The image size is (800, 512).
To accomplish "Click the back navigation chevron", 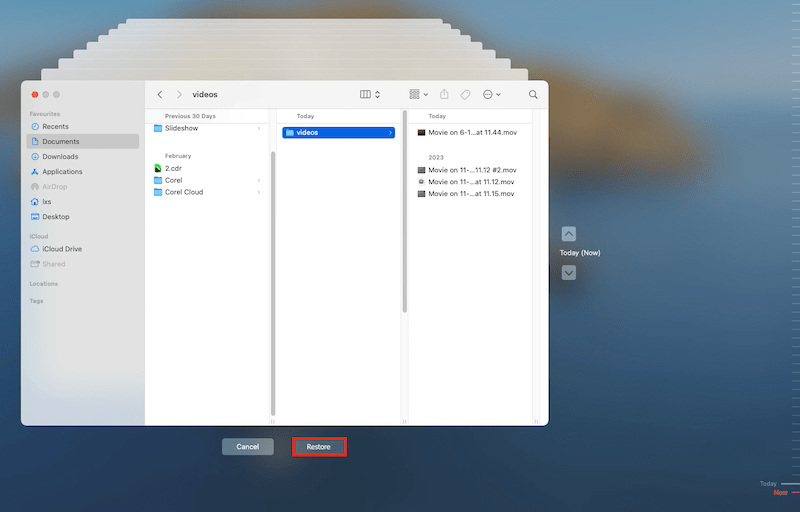I will click(160, 94).
